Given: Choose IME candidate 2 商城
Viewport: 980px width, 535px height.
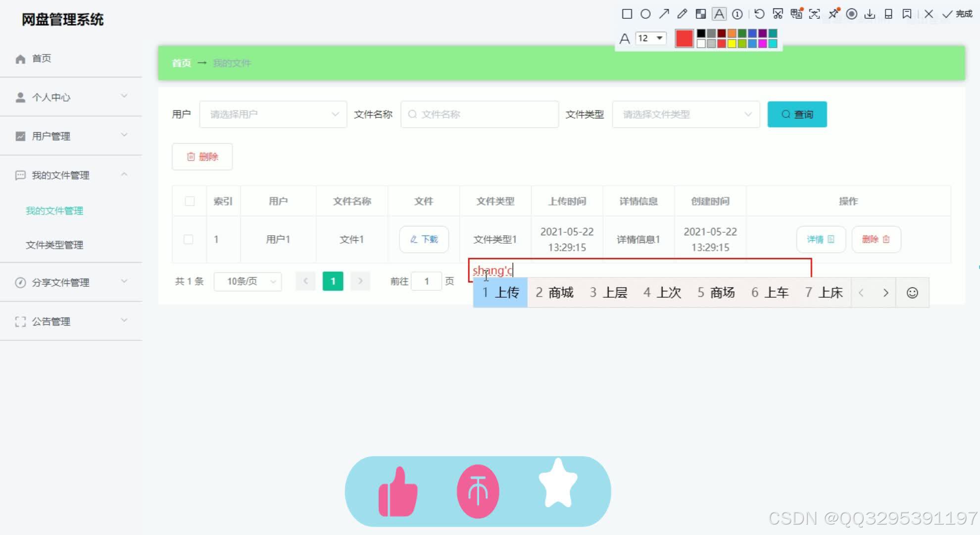Looking at the screenshot, I should [554, 293].
